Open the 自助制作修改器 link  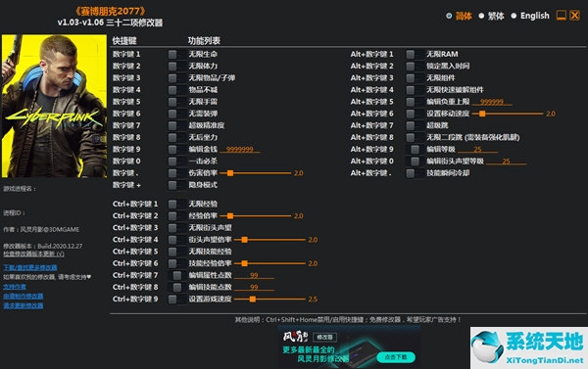pyautogui.click(x=24, y=297)
